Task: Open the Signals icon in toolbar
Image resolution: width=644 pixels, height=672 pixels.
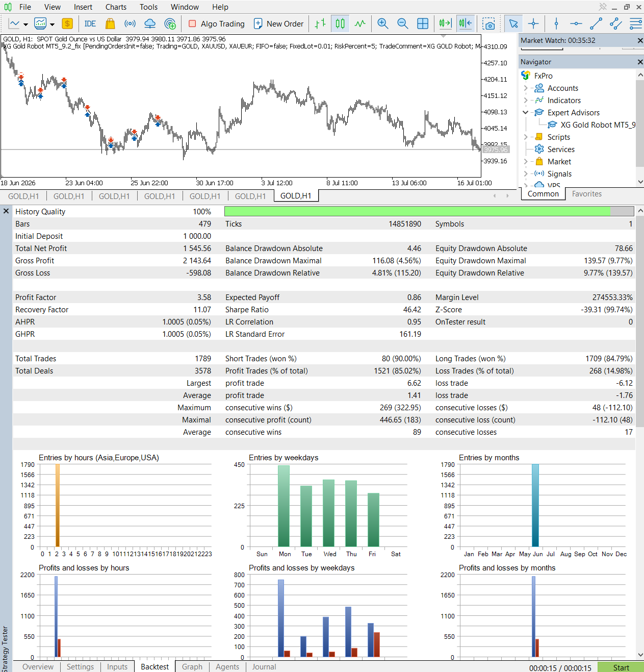Action: pyautogui.click(x=130, y=23)
